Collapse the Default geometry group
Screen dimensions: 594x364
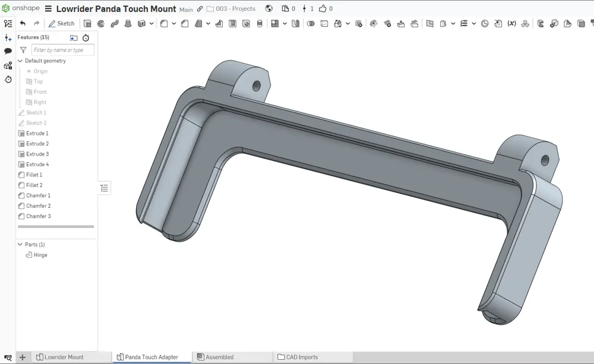click(x=20, y=61)
